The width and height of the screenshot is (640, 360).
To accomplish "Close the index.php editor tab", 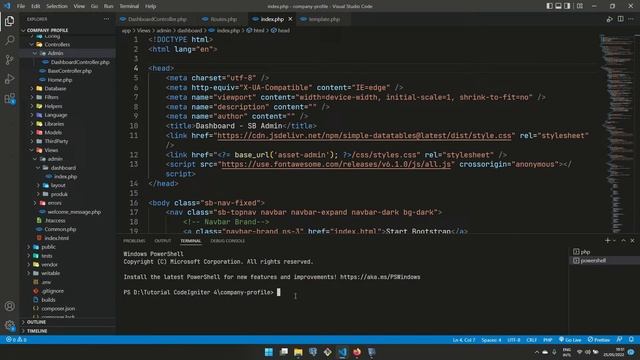I will point(290,19).
